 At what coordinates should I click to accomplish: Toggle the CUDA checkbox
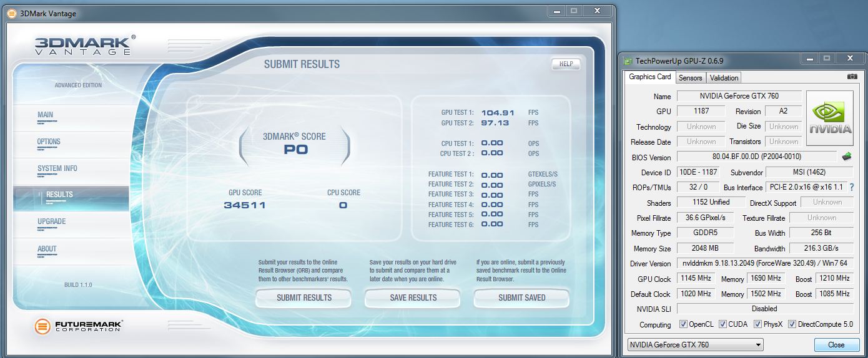[723, 324]
